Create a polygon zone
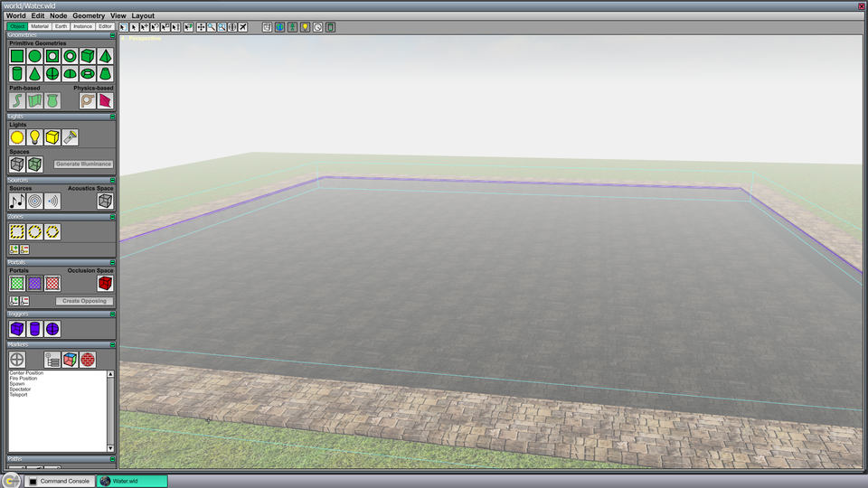This screenshot has height=488, width=868. [x=52, y=232]
